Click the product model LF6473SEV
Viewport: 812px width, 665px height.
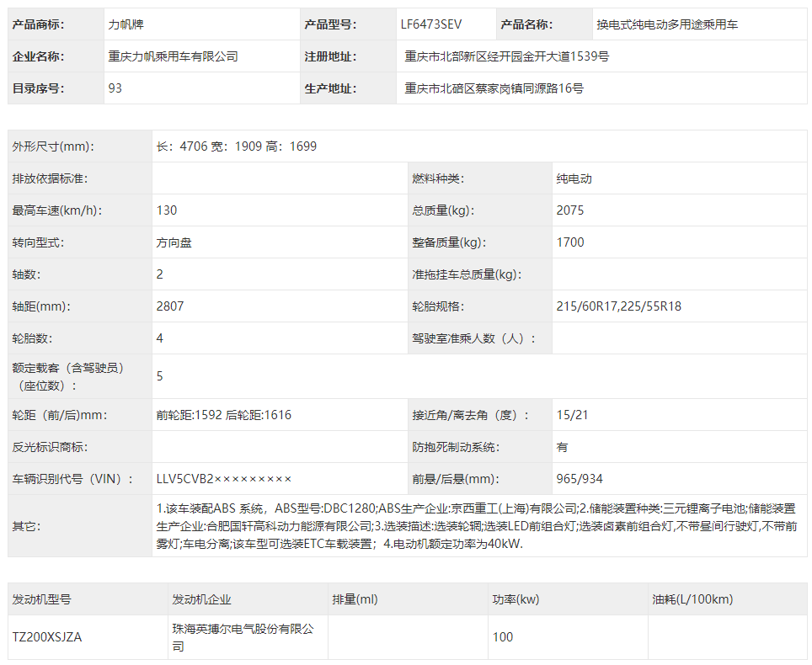431,24
